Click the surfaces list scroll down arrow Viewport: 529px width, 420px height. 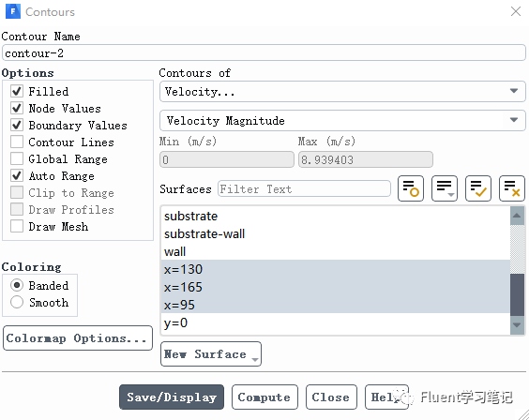pos(517,325)
